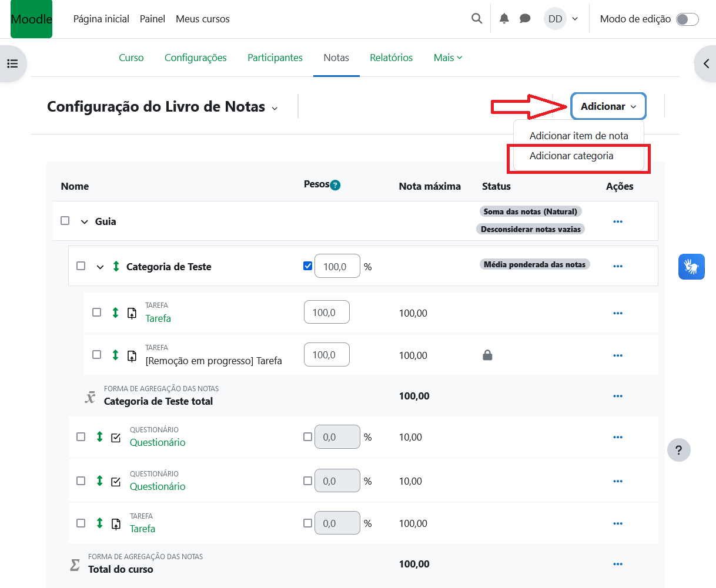Image resolution: width=716 pixels, height=588 pixels.
Task: Click the move icon for Categoria de Teste
Action: [x=116, y=267]
